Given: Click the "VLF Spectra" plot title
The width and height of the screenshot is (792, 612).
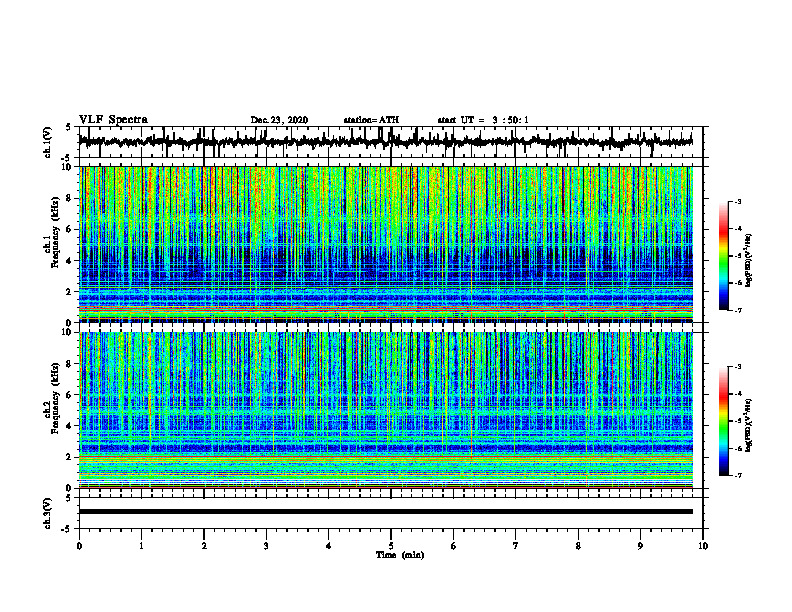Looking at the screenshot, I should tap(113, 120).
